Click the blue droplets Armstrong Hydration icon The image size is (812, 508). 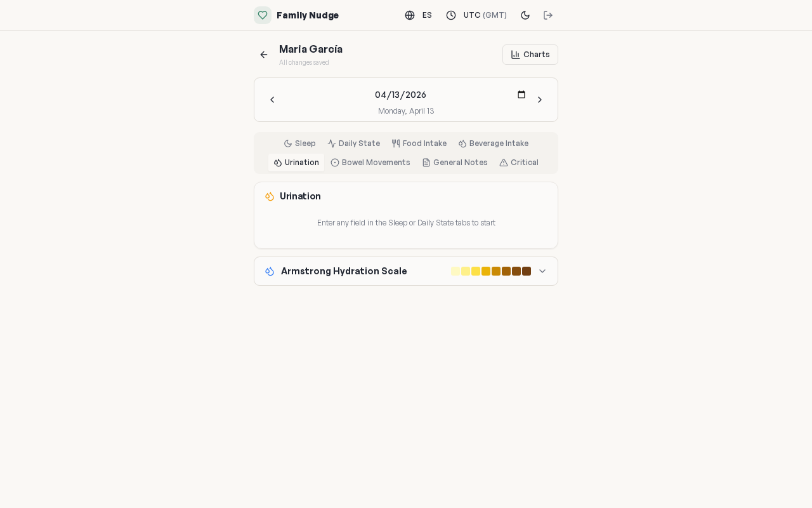270,271
